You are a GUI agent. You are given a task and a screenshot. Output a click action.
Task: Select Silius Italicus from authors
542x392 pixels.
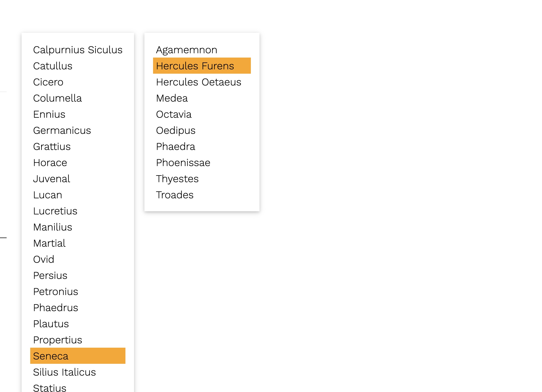tap(64, 372)
